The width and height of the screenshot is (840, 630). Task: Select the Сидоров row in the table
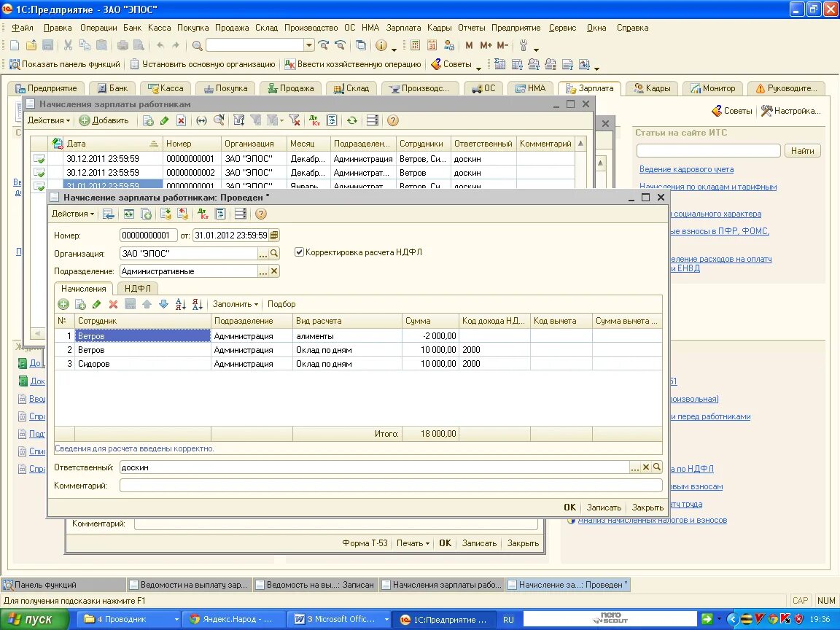(359, 364)
